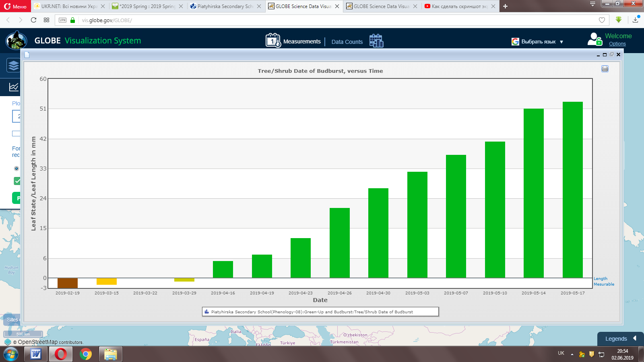Open Microsoft Word from the taskbar
644x362 pixels.
tap(36, 354)
